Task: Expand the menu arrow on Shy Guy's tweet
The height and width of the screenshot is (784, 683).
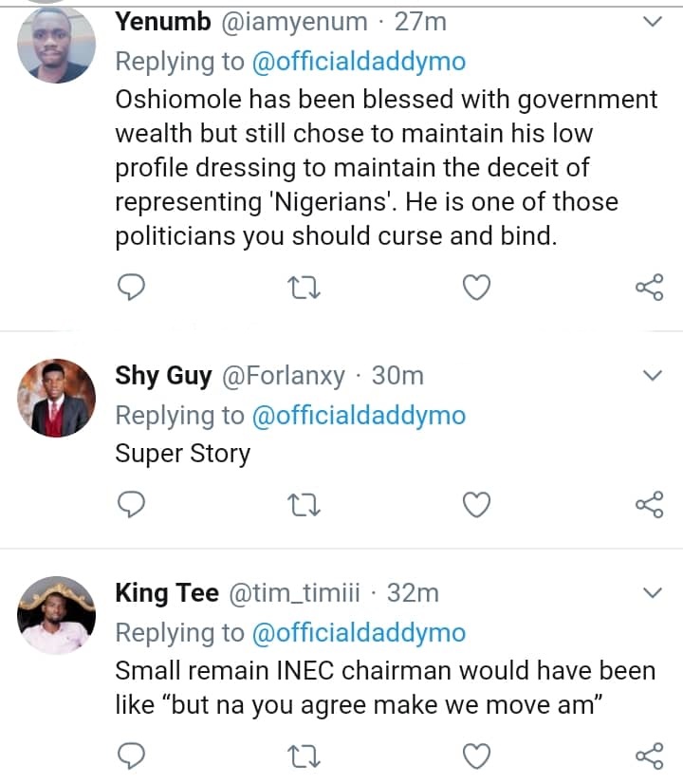Action: 652,376
